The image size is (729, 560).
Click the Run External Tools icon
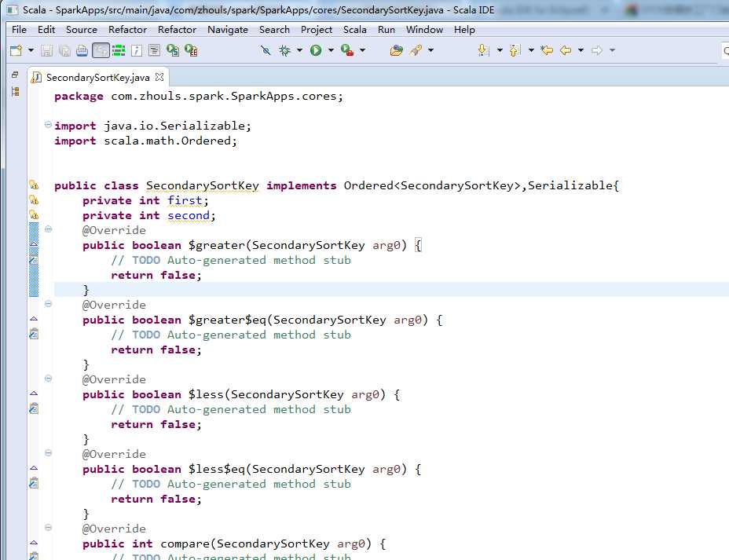(x=347, y=50)
